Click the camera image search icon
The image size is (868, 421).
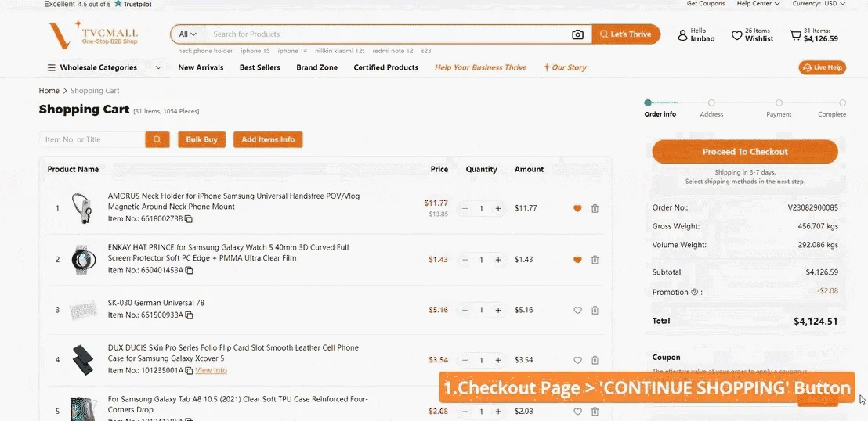(577, 34)
